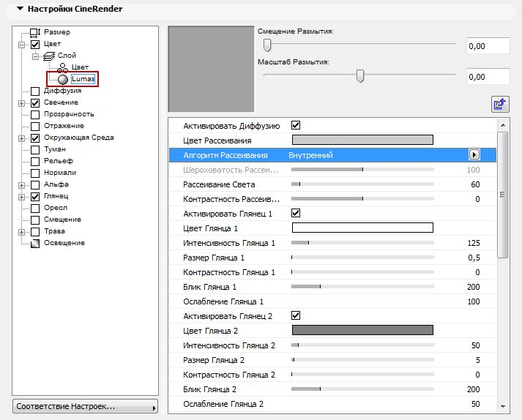Click the Интенсивность Глянца 1 value 125
522x420 pixels.
pos(474,243)
